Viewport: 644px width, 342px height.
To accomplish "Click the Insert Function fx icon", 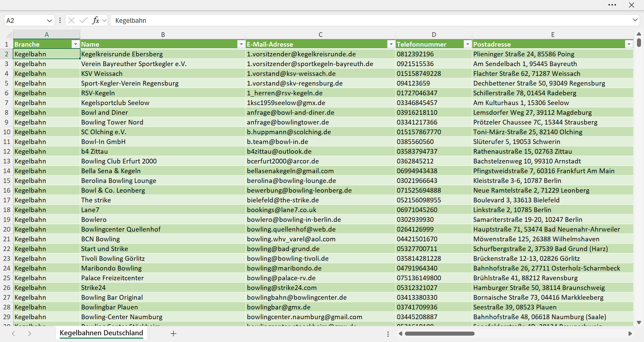I will (x=96, y=20).
